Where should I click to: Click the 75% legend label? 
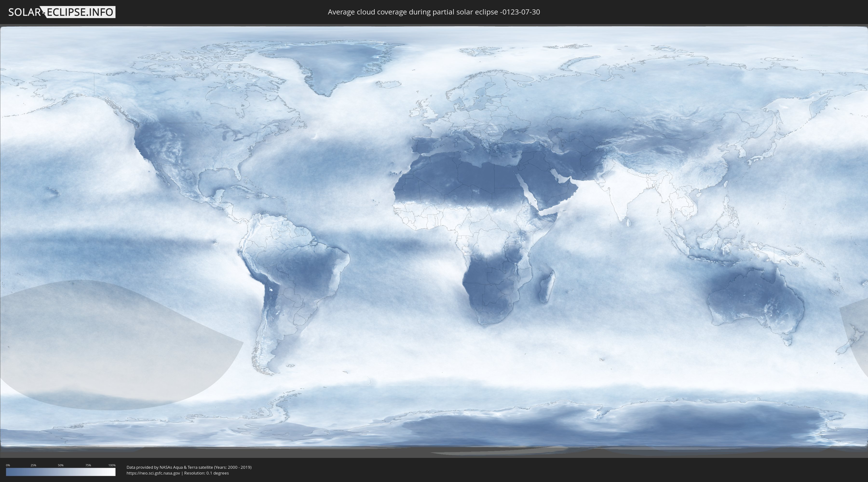tap(88, 465)
